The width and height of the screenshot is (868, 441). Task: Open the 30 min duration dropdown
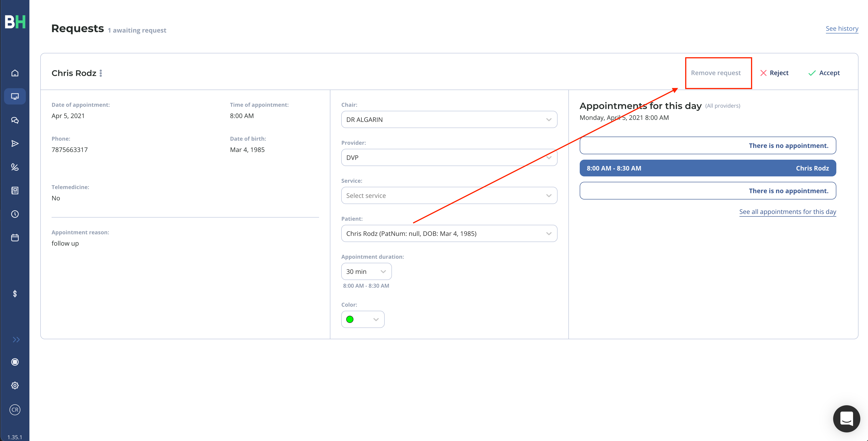point(366,272)
